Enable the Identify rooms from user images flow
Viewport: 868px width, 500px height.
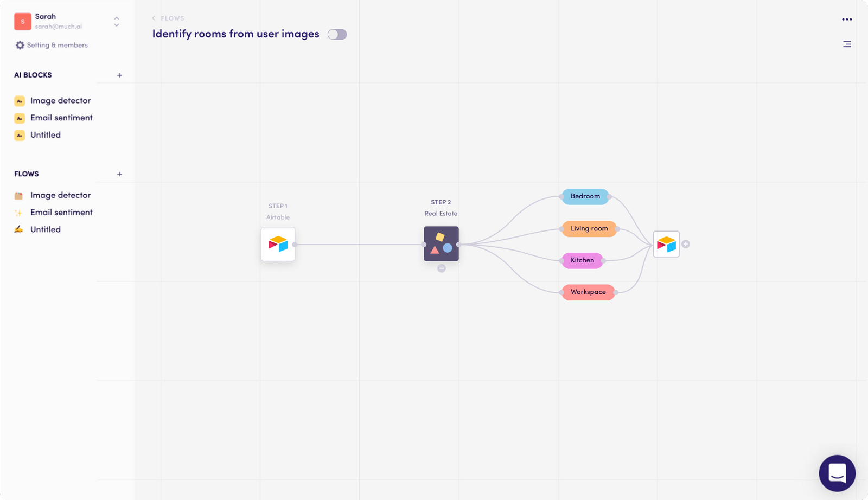pos(336,34)
